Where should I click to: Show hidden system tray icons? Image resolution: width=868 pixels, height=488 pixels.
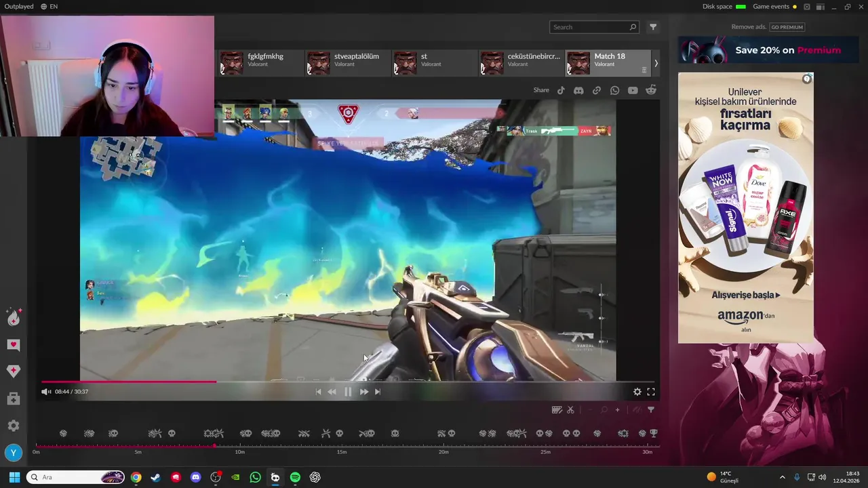pyautogui.click(x=782, y=477)
